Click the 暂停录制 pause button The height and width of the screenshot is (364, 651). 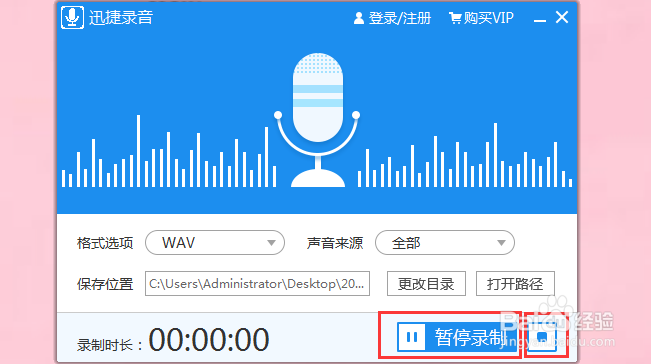click(x=456, y=337)
